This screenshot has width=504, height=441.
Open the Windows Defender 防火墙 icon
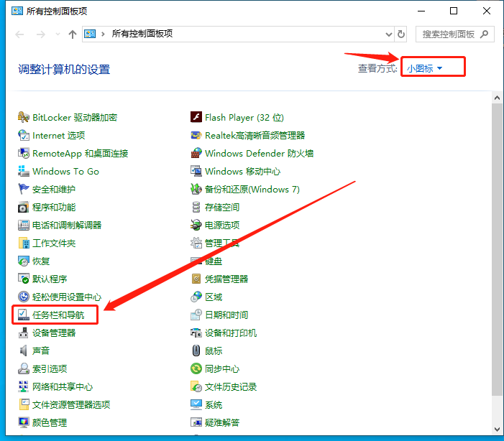[196, 153]
